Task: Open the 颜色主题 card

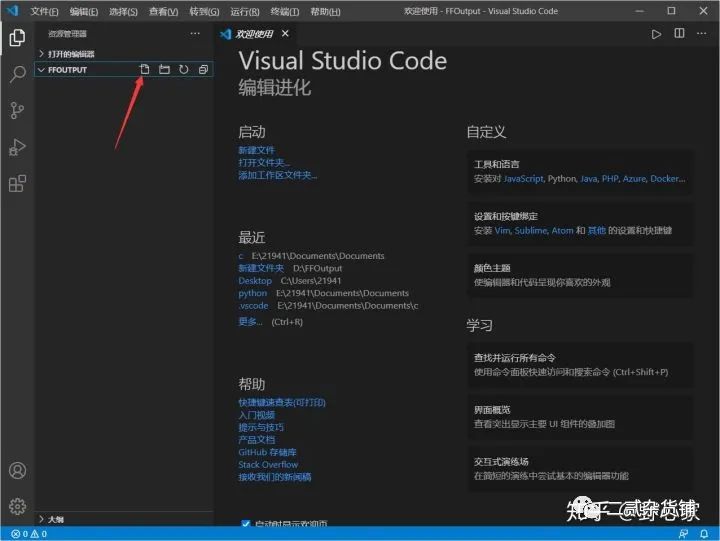Action: pyautogui.click(x=579, y=275)
